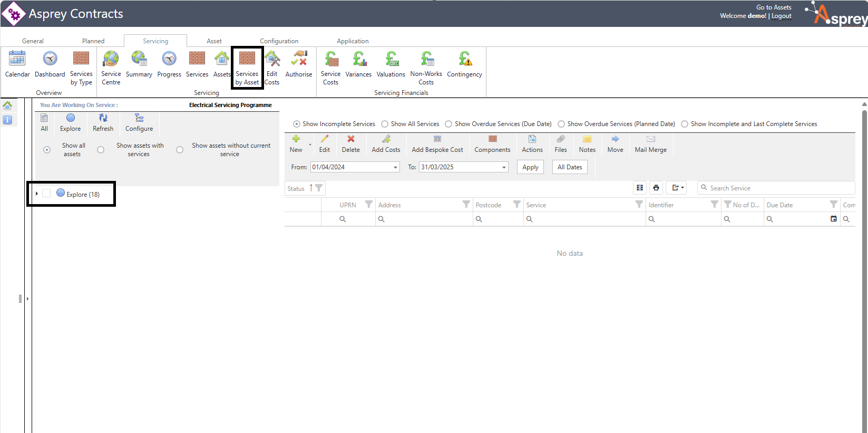
Task: Open the Service column filter
Action: click(x=639, y=204)
